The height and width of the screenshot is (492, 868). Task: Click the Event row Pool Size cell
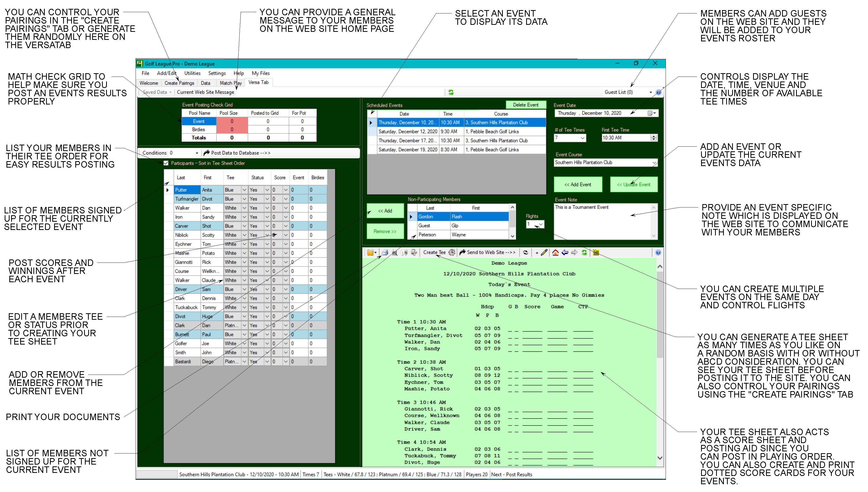pos(232,121)
